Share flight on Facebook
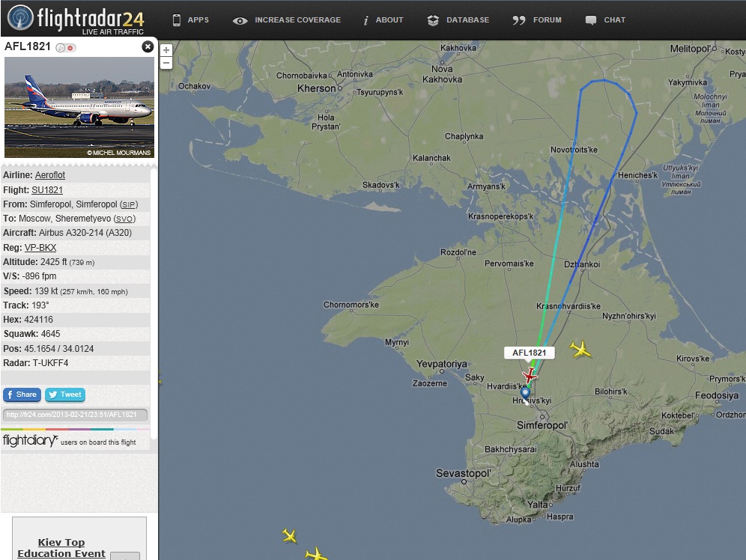746x560 pixels. [22, 395]
